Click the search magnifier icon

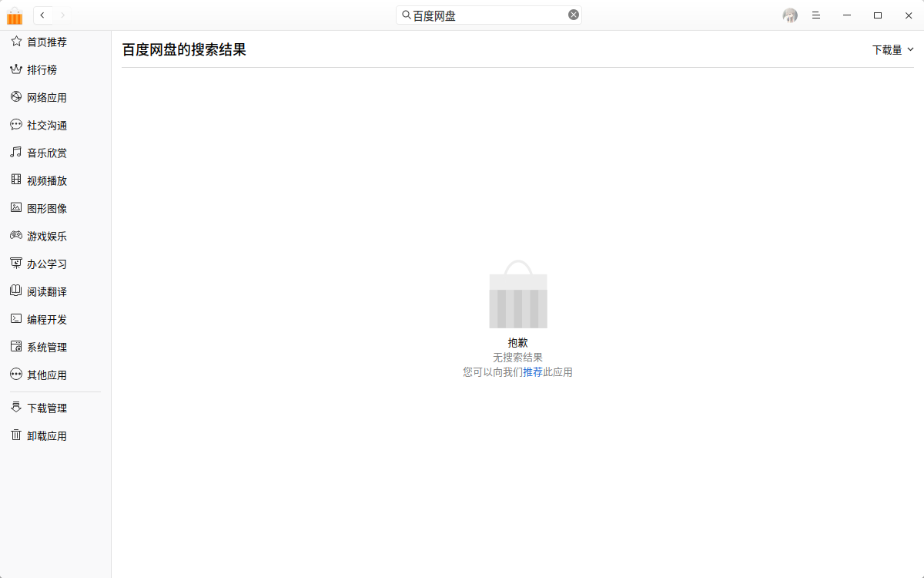pyautogui.click(x=407, y=15)
